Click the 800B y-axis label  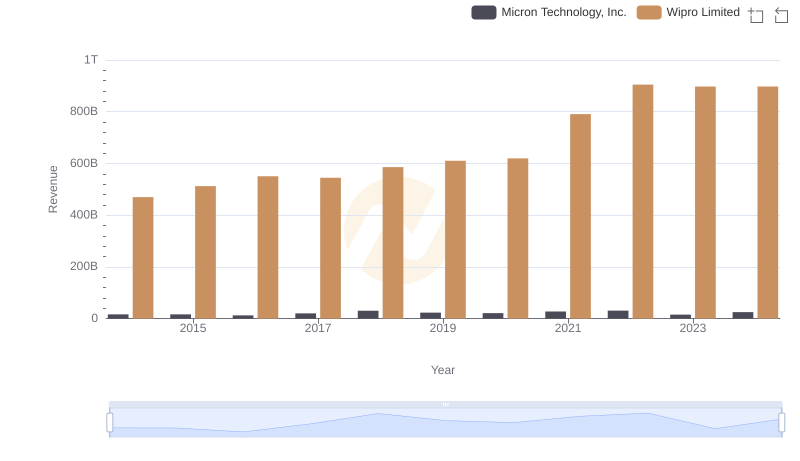point(84,111)
